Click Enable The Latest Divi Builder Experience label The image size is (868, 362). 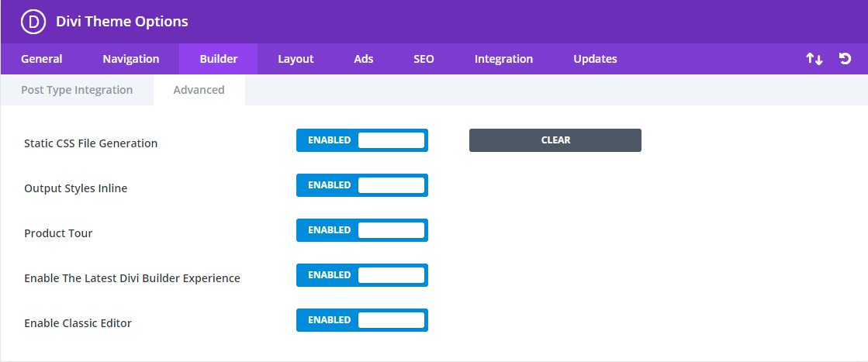pyautogui.click(x=133, y=278)
